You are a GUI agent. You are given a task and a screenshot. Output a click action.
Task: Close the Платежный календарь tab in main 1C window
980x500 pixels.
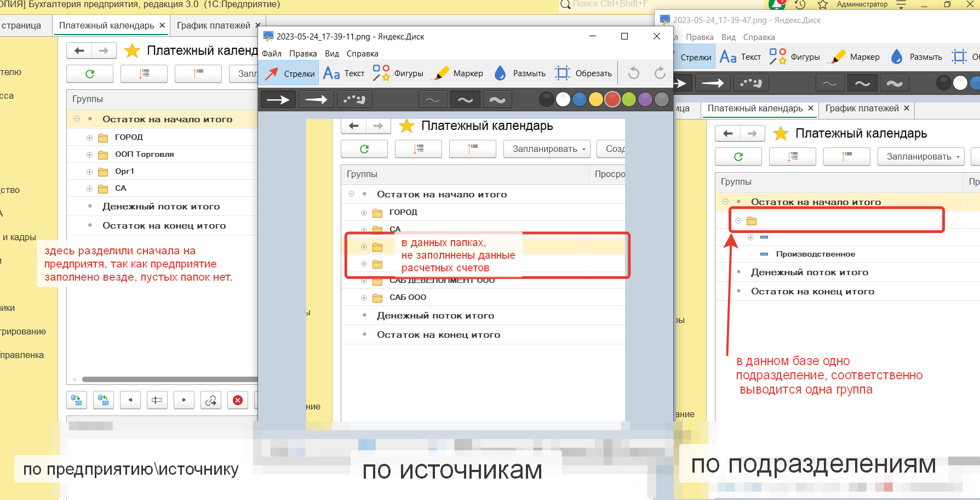(x=162, y=25)
